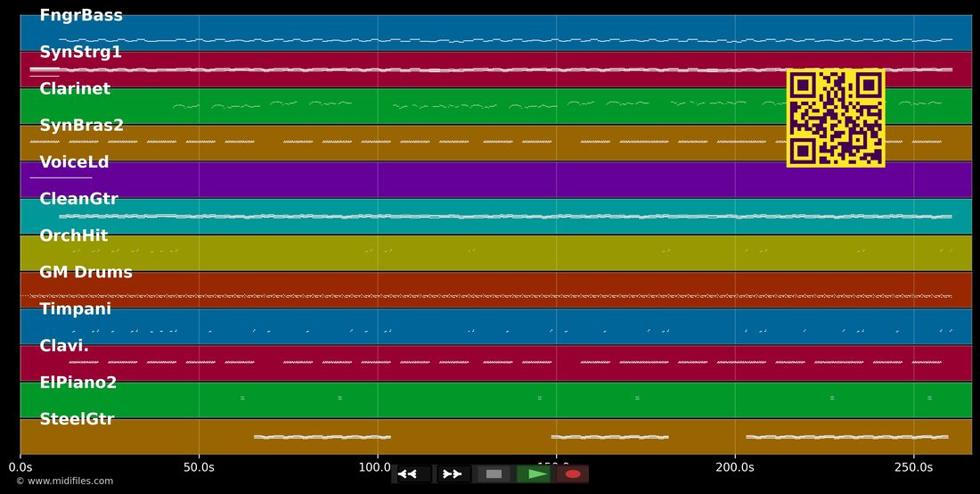Select the SynBras2 track label
Image resolution: width=980 pixels, height=494 pixels.
82,126
